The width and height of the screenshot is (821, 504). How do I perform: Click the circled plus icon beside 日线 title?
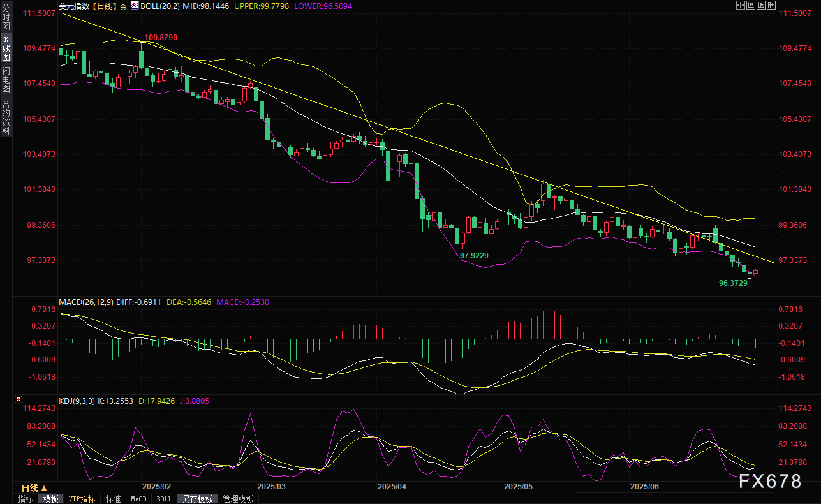coord(122,6)
